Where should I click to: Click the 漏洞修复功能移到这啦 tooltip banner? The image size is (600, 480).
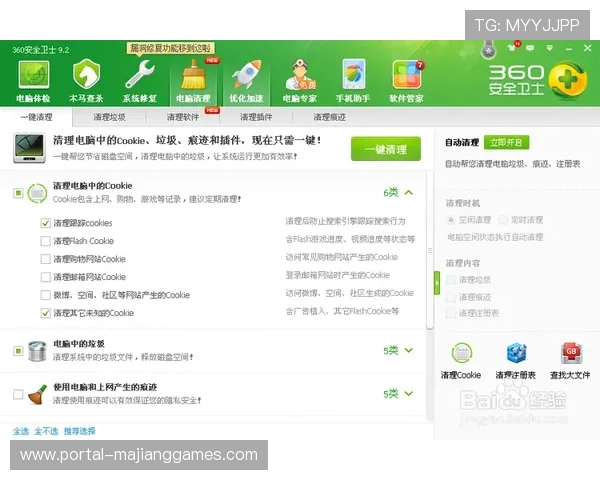(x=170, y=48)
